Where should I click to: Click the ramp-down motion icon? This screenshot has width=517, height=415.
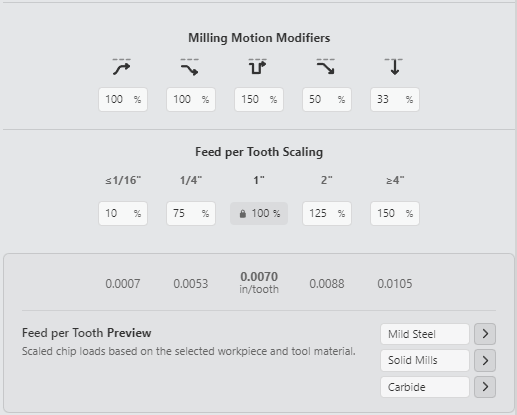click(x=326, y=67)
